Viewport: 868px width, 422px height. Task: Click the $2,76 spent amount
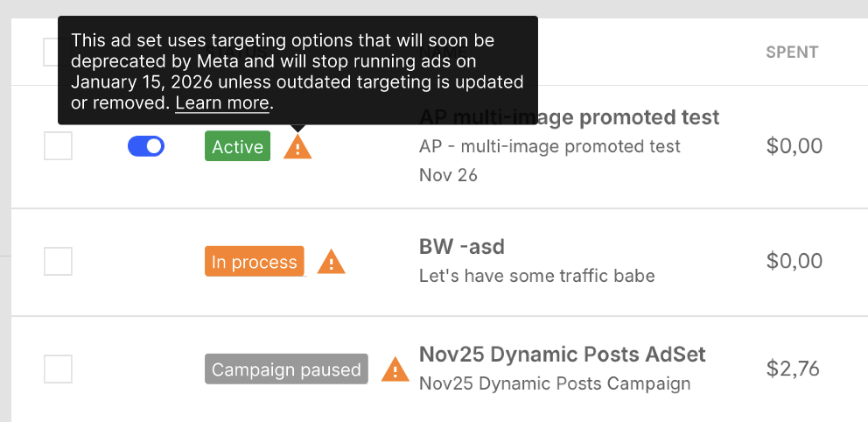click(793, 369)
